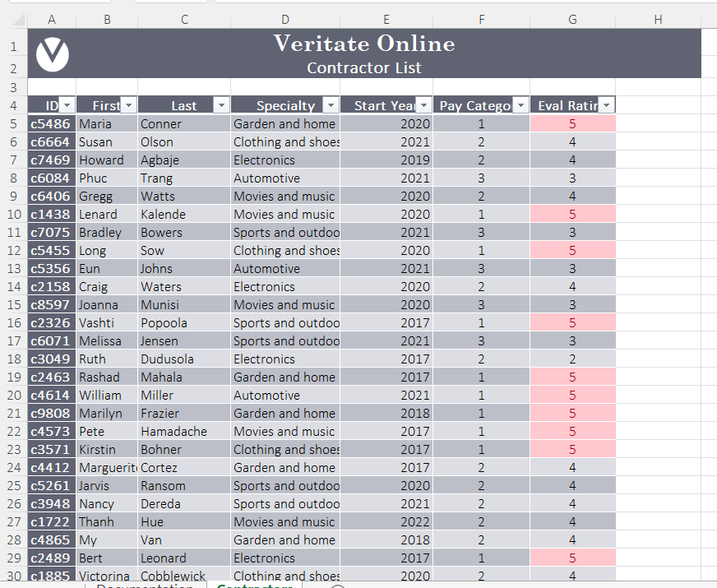Select Joanna Munisi's eval rating 3
The image size is (717, 588).
[x=573, y=304]
